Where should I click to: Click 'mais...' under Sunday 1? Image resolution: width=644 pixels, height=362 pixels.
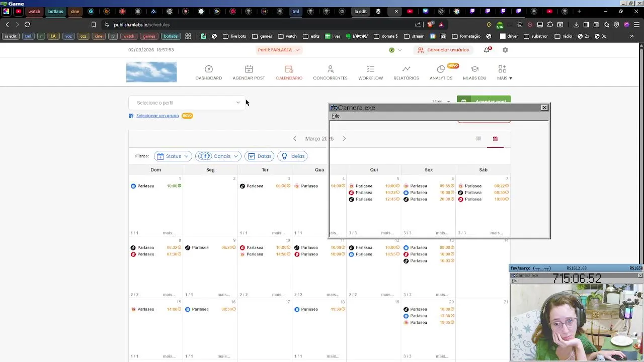[x=169, y=233]
